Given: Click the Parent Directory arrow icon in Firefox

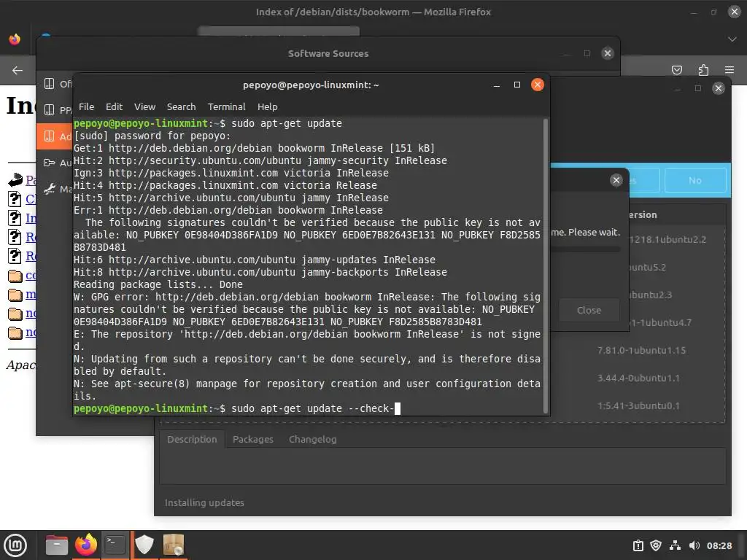Looking at the screenshot, I should pyautogui.click(x=15, y=179).
